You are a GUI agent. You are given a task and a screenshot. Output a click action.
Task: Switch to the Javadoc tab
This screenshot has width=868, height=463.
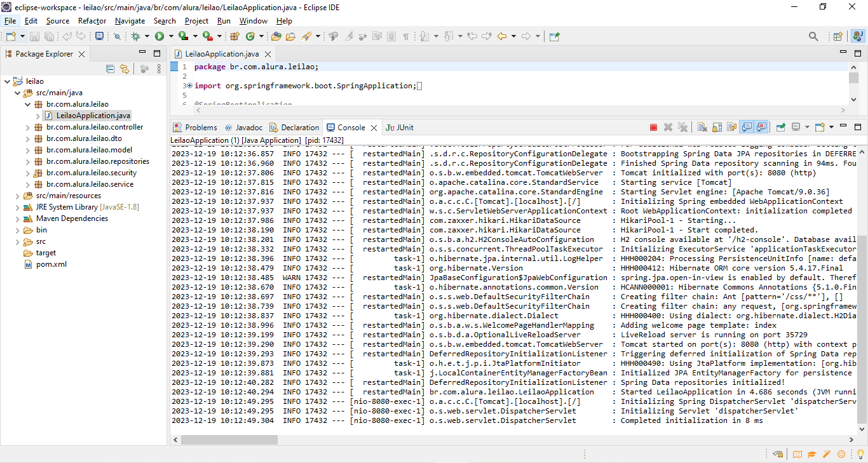(243, 128)
